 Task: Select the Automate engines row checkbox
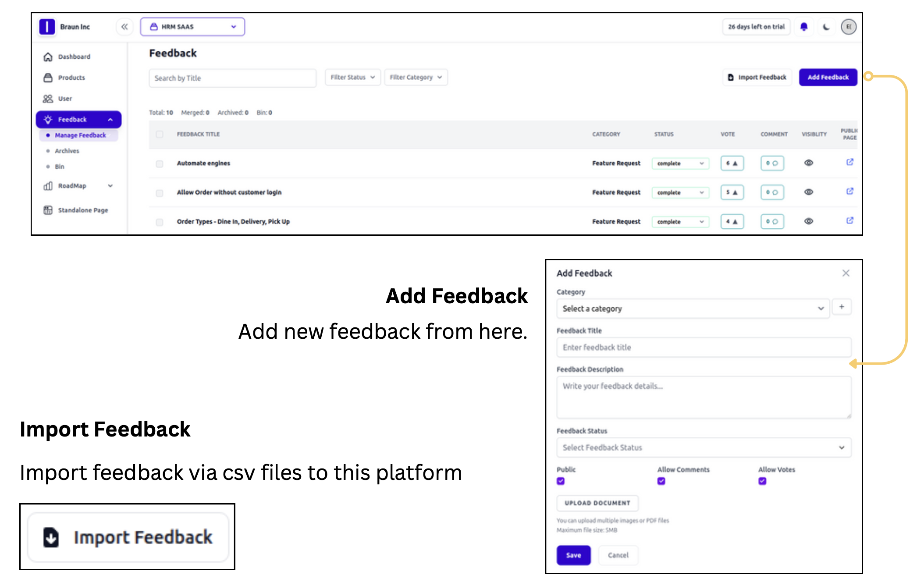(160, 163)
